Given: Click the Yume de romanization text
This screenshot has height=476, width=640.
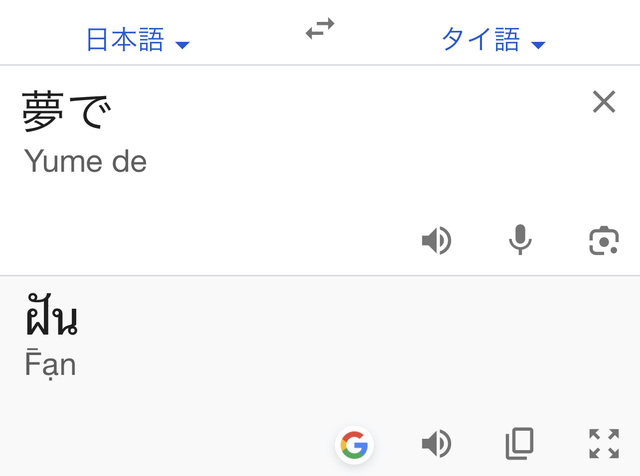Looking at the screenshot, I should point(85,161).
